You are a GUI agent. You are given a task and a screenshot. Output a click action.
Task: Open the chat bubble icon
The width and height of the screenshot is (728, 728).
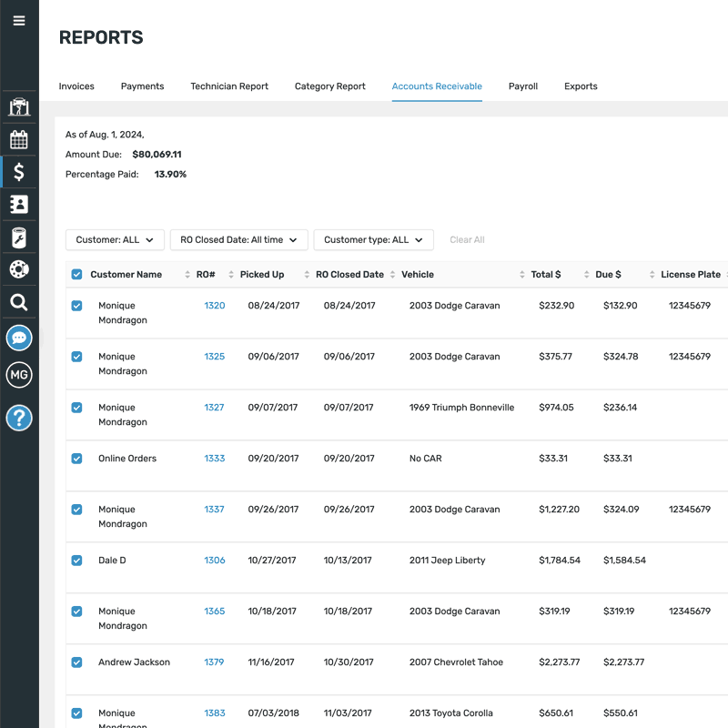(x=19, y=338)
